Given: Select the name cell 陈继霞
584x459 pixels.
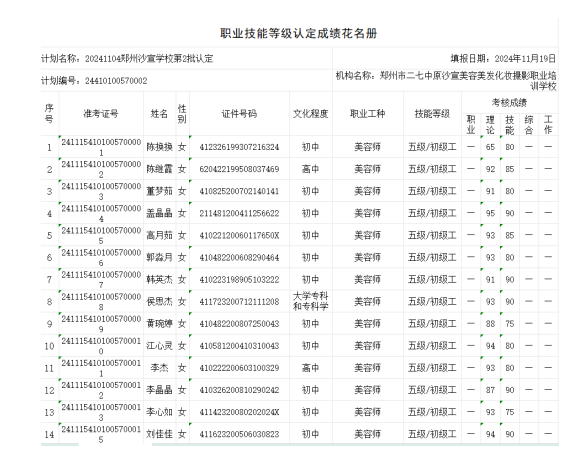Looking at the screenshot, I should click(159, 169).
